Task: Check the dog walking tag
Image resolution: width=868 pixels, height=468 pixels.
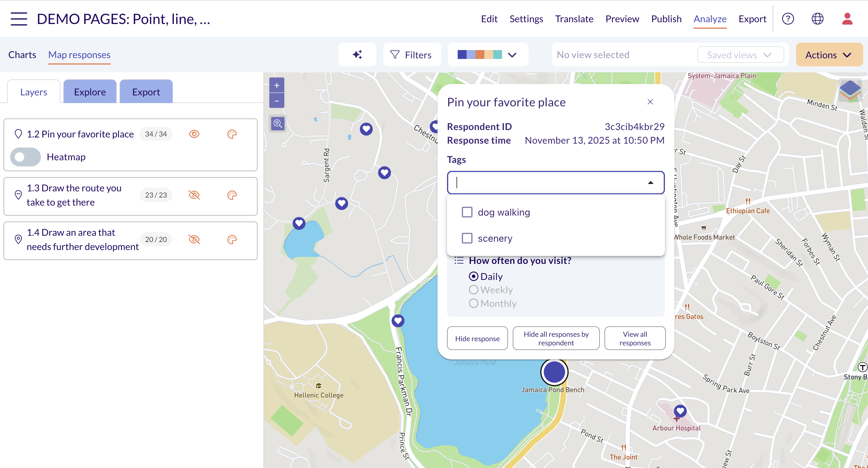Action: [x=467, y=212]
